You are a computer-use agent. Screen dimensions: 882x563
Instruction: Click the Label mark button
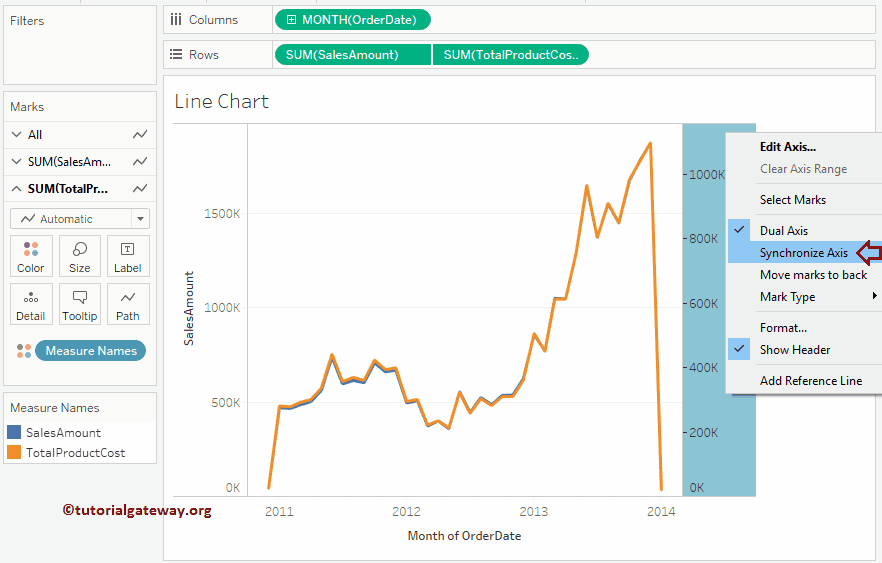click(128, 256)
